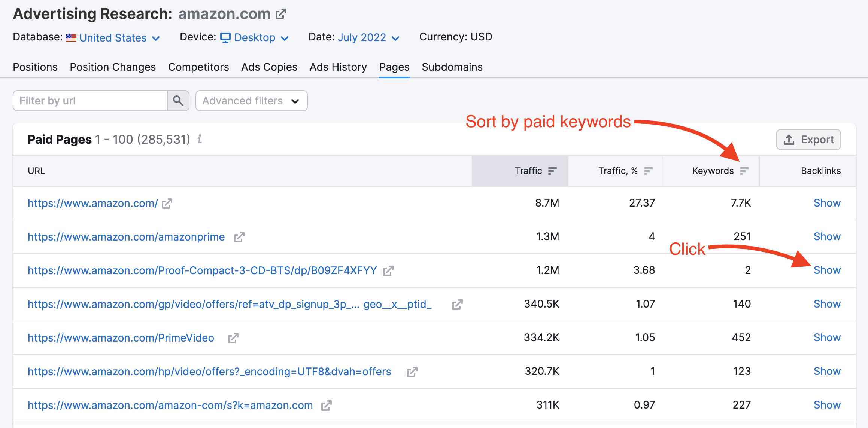The height and width of the screenshot is (428, 868).
Task: Sort by Keywords column sort icon
Action: coord(744,171)
